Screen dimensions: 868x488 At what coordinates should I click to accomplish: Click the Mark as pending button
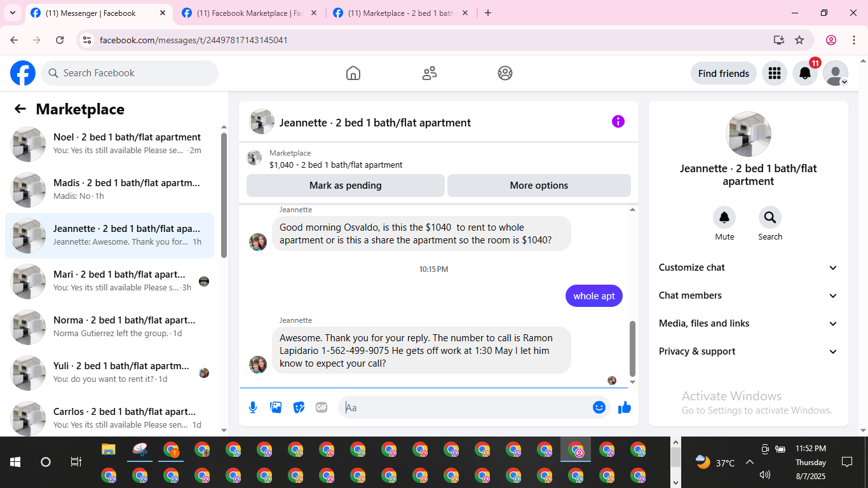(346, 186)
